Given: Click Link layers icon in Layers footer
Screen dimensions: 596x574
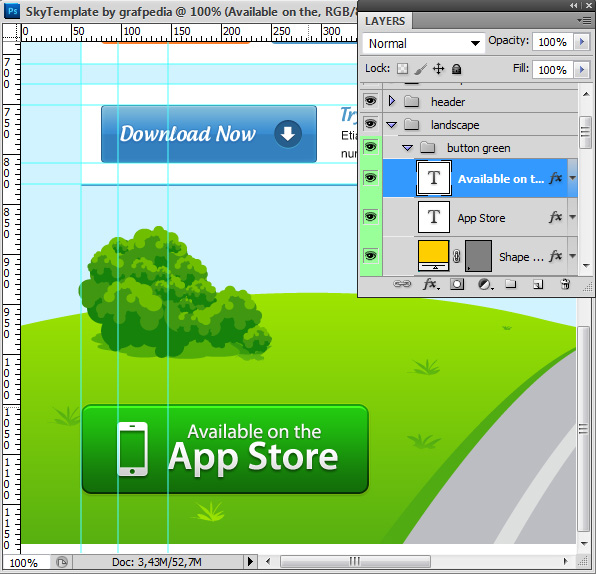Looking at the screenshot, I should pyautogui.click(x=402, y=284).
